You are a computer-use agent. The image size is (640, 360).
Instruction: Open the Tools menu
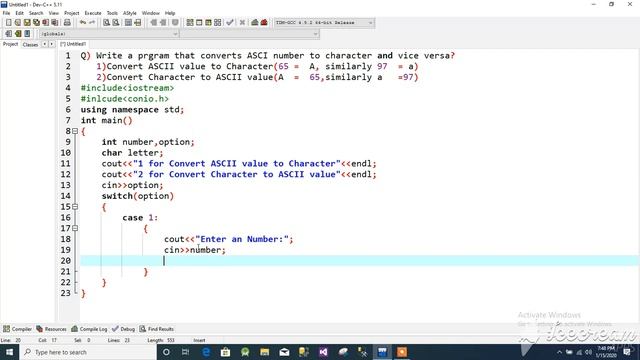coord(112,13)
